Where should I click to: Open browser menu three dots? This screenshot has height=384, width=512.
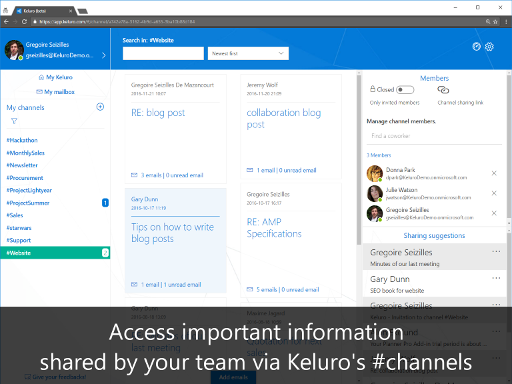[x=506, y=22]
